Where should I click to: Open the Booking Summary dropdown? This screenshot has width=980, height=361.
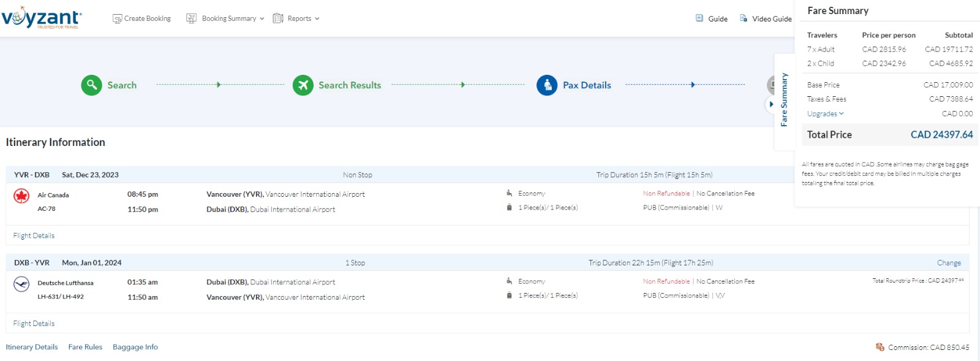pos(225,18)
